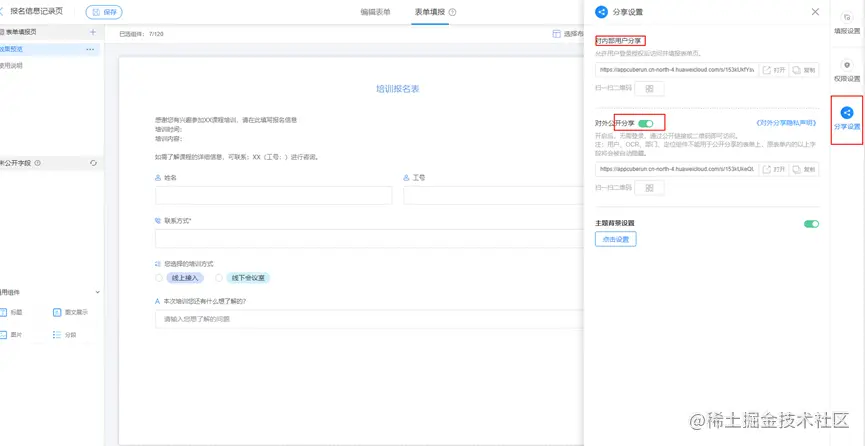Switch to the 编辑表单 tab

click(x=375, y=12)
